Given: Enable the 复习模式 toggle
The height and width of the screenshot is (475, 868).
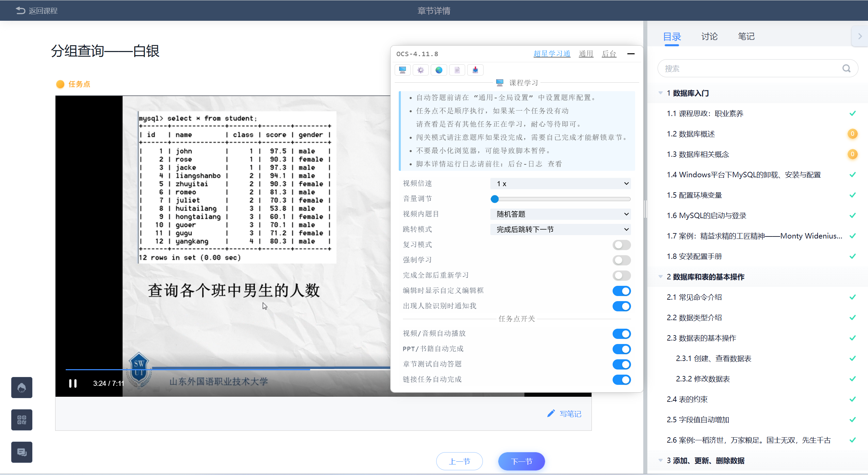Looking at the screenshot, I should pyautogui.click(x=621, y=245).
